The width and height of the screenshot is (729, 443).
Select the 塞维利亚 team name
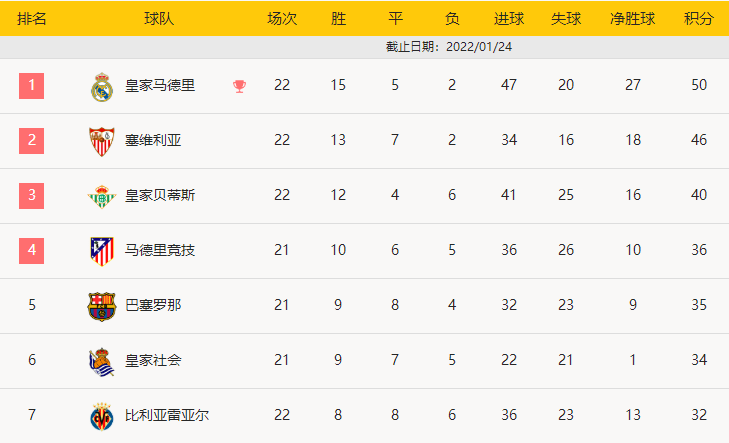tap(153, 141)
